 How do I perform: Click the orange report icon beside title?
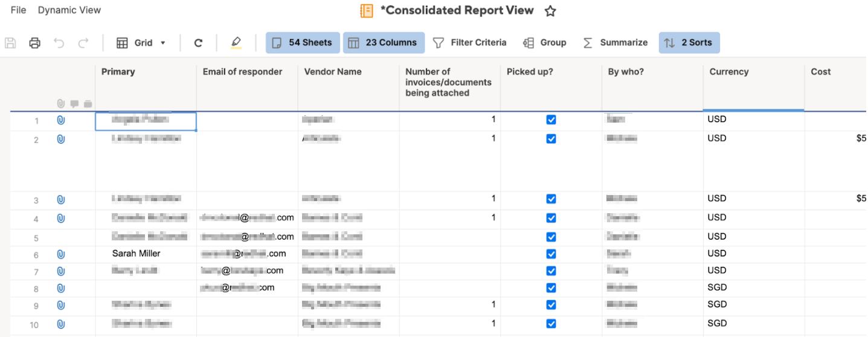(x=367, y=11)
